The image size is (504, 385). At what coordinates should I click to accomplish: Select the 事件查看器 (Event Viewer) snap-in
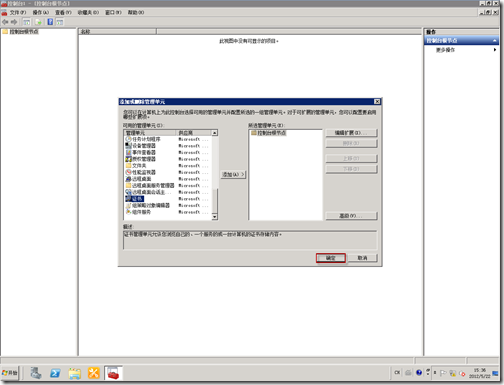(140, 152)
